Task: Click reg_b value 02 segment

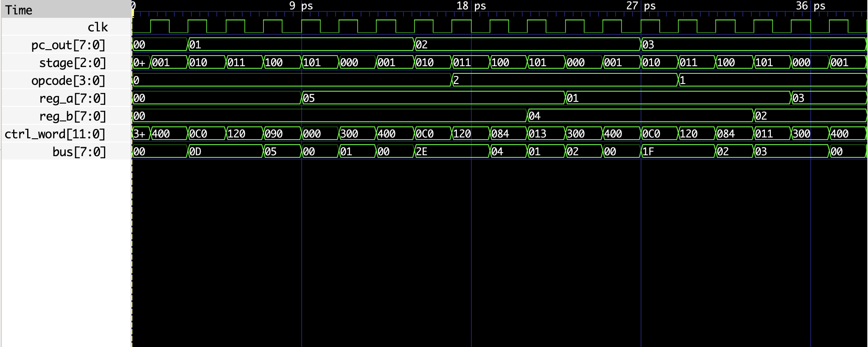Action: 810,116
